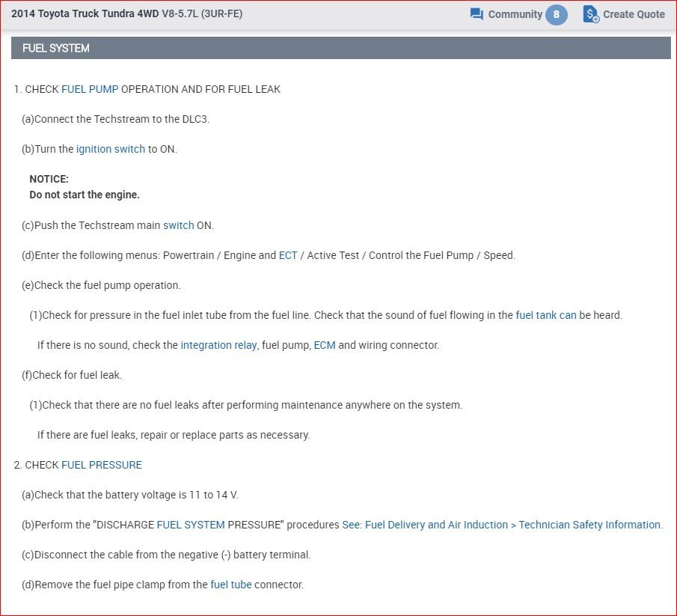The width and height of the screenshot is (677, 616).
Task: Open the ECT link
Action: [288, 255]
